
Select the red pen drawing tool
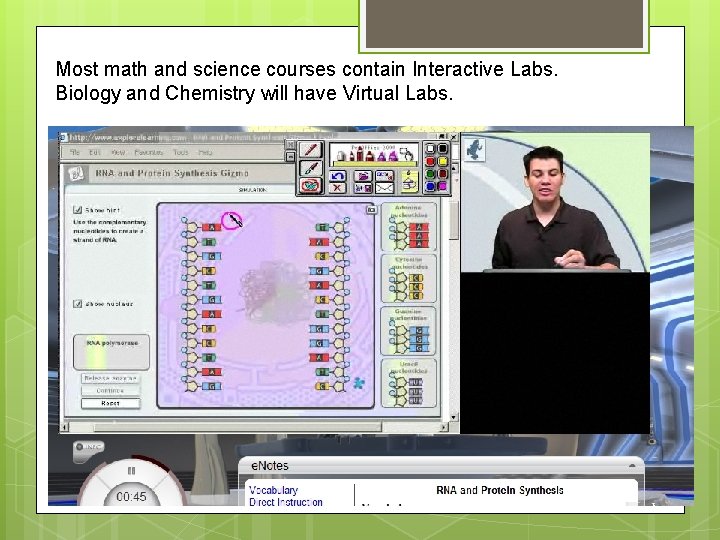(x=310, y=150)
